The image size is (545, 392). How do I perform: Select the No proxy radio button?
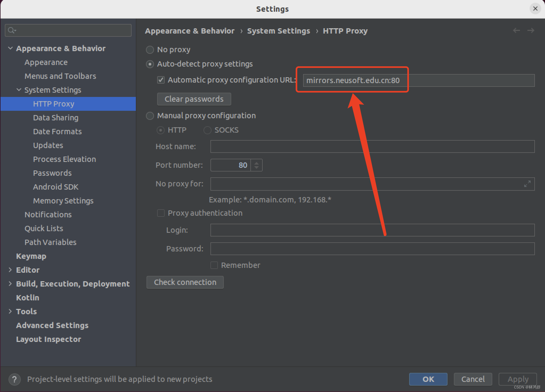pos(150,50)
